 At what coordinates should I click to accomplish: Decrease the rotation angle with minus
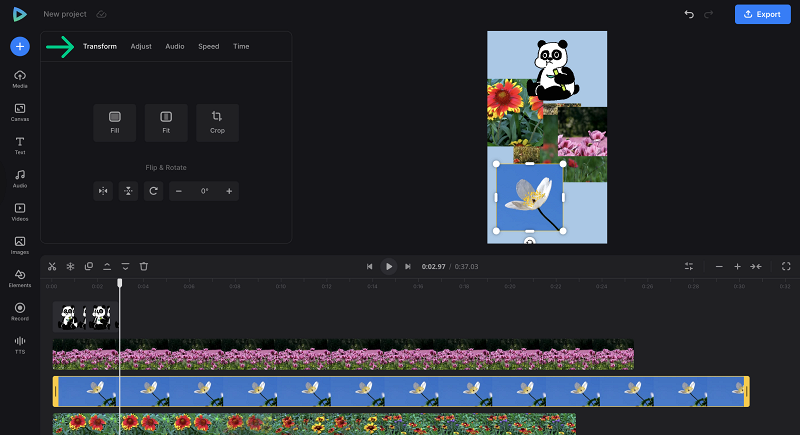(179, 191)
